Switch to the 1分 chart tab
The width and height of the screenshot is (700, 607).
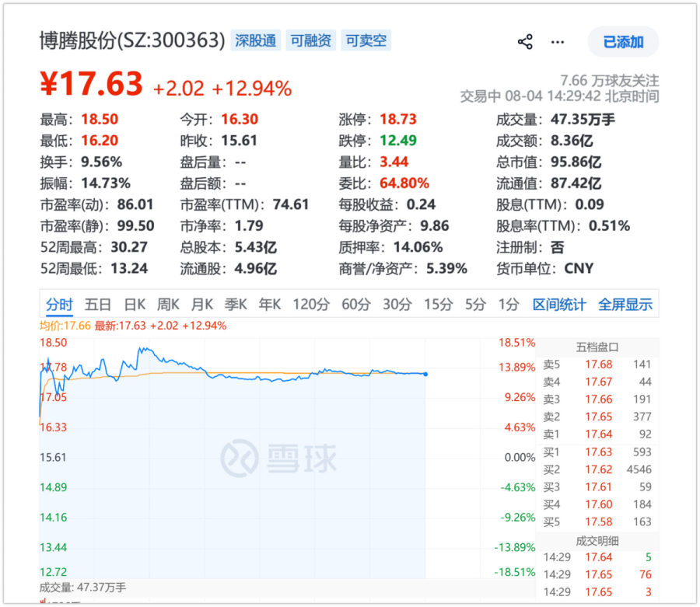pos(509,305)
